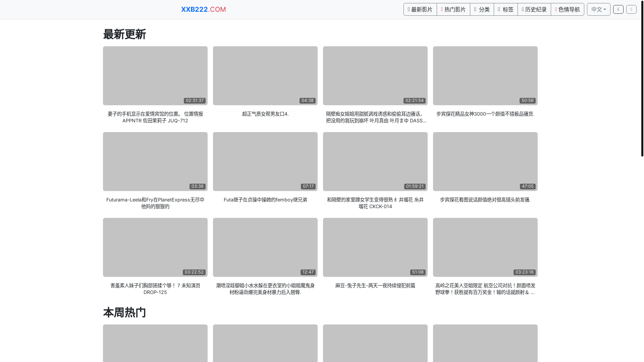This screenshot has width=644, height=362.
Task: Open the video thumbnail with duration 01:59:21
Action: [x=375, y=162]
